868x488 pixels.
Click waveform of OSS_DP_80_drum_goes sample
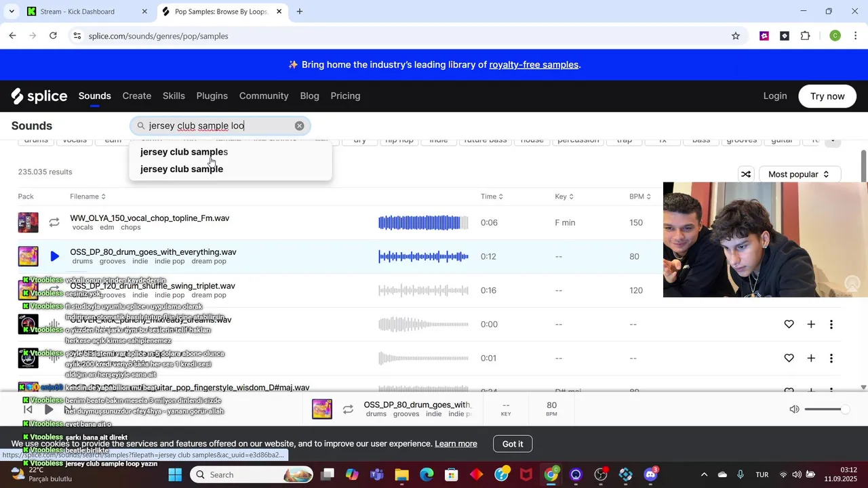(x=423, y=257)
